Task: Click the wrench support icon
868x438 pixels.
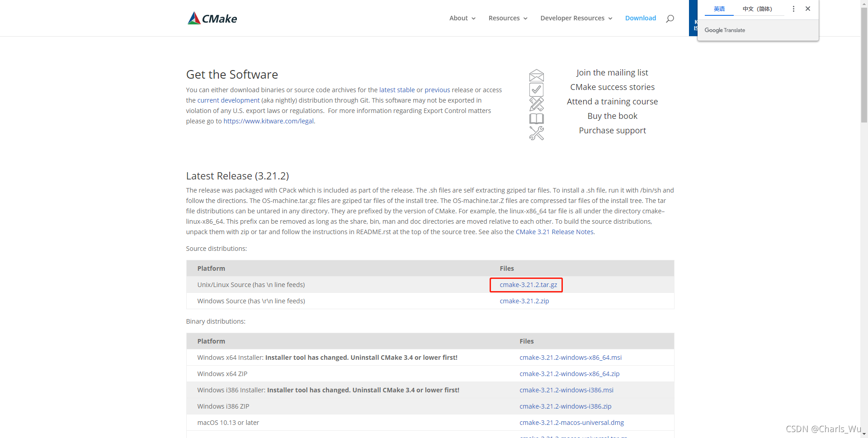Action: pos(537,133)
